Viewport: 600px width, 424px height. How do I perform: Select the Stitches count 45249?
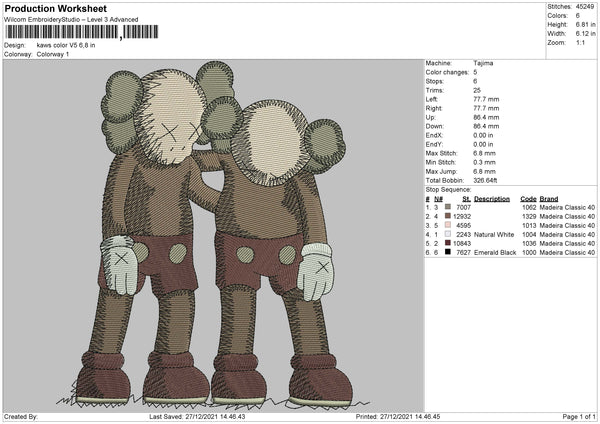tap(585, 7)
